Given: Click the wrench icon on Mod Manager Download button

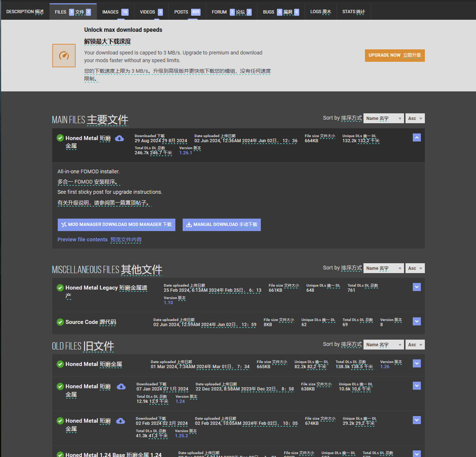Looking at the screenshot, I should 63,225.
